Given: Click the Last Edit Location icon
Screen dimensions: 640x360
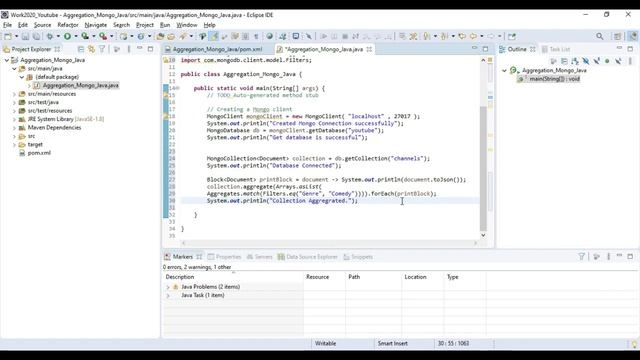Looking at the screenshot, I should pyautogui.click(x=462, y=36).
